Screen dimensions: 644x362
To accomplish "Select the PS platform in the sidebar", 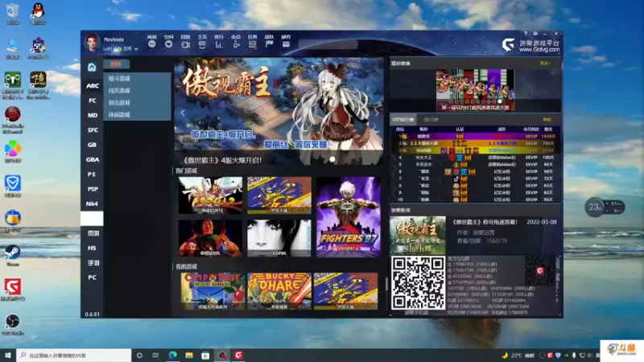I will [x=93, y=175].
